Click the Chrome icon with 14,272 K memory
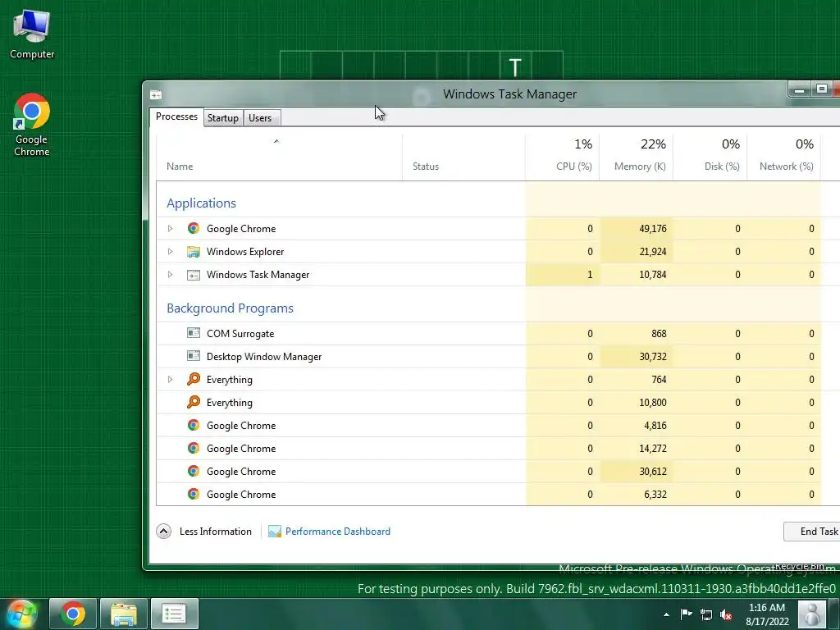This screenshot has height=630, width=840. point(194,449)
